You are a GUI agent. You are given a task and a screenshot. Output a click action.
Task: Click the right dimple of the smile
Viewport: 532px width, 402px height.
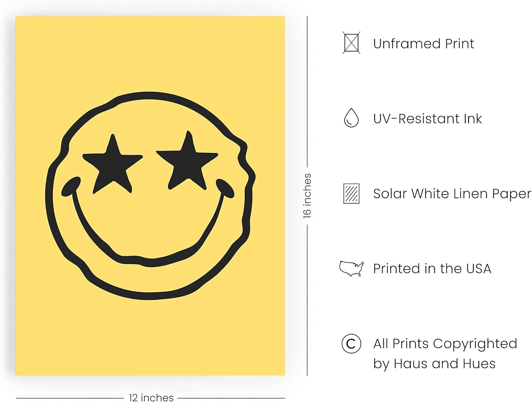coord(225,188)
